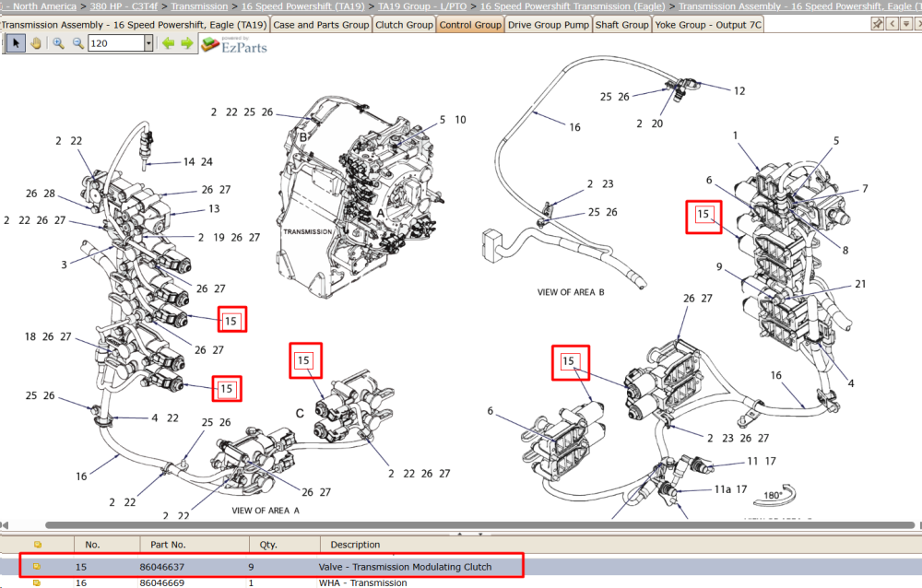Image resolution: width=922 pixels, height=588 pixels.
Task: Click callout 3 on the left assembly
Action: pyautogui.click(x=65, y=265)
